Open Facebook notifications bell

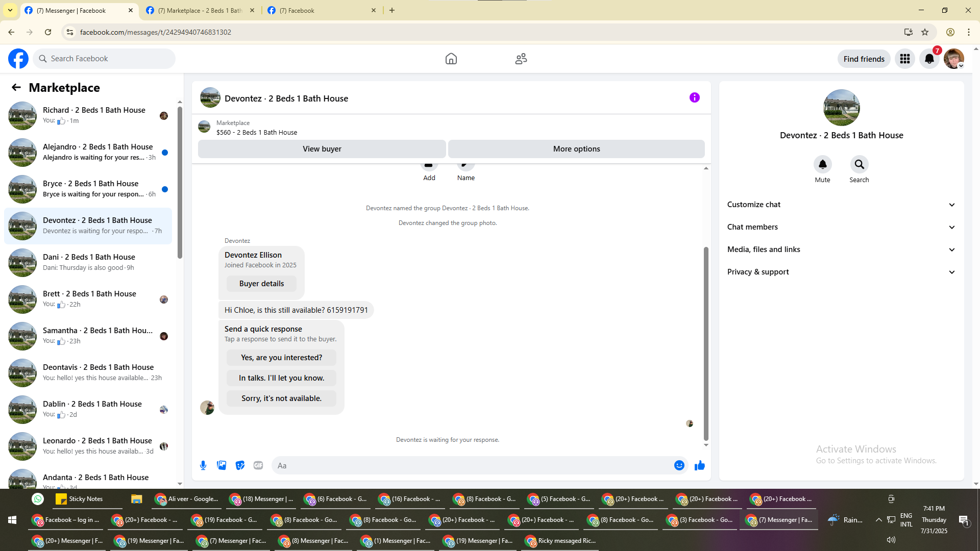click(929, 59)
